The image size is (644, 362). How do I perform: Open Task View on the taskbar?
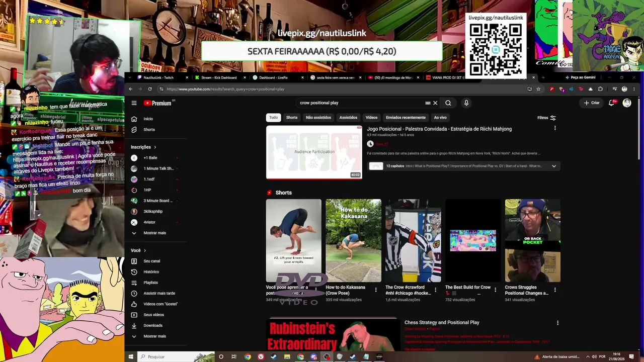[x=234, y=357]
